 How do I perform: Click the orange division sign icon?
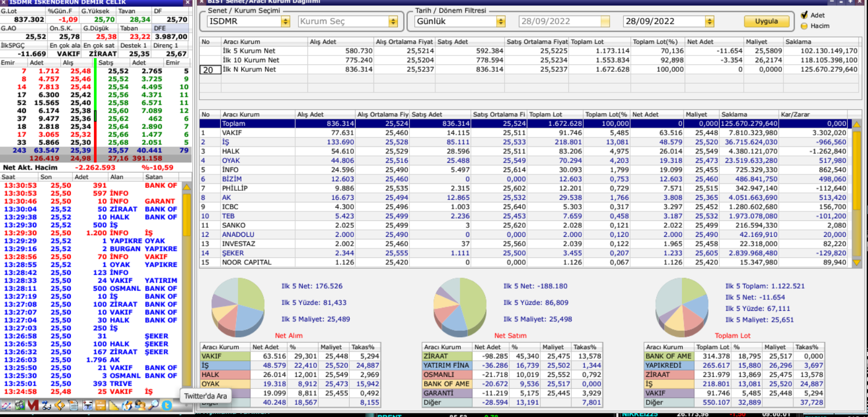100,405
